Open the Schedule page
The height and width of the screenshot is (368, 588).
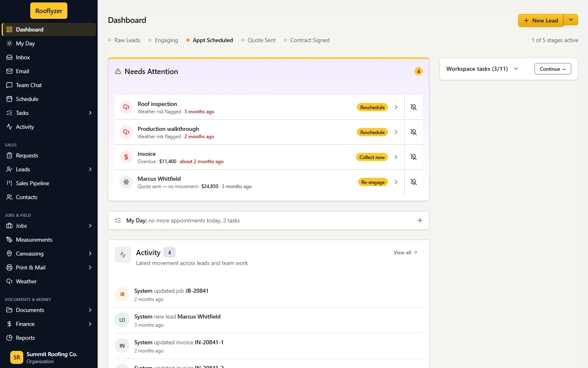tap(49, 99)
